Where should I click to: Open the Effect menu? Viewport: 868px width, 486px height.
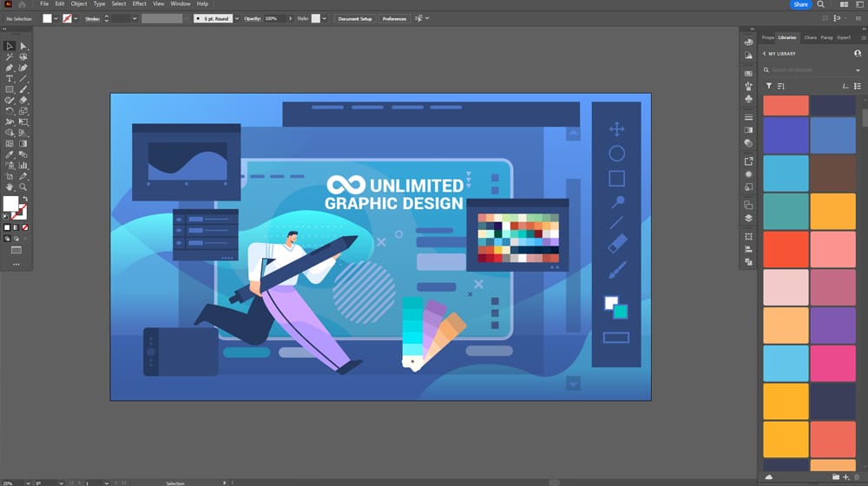tap(139, 3)
